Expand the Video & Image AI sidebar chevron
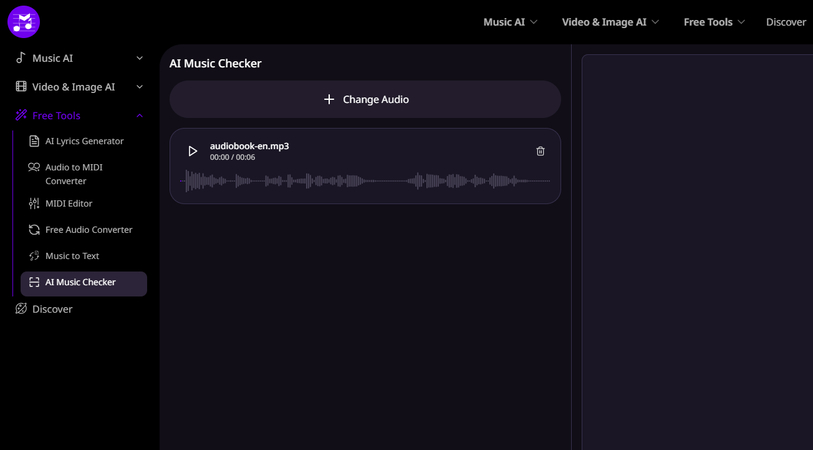 pos(139,87)
